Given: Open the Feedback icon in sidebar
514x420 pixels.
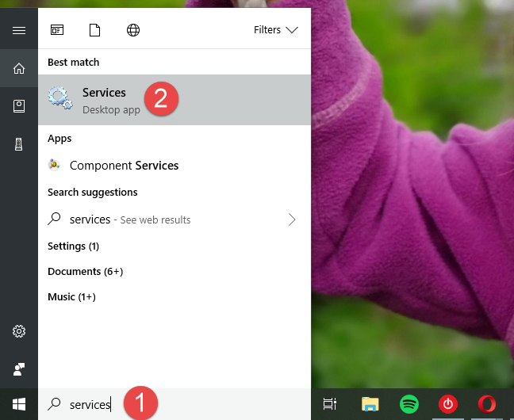Looking at the screenshot, I should pos(19,369).
